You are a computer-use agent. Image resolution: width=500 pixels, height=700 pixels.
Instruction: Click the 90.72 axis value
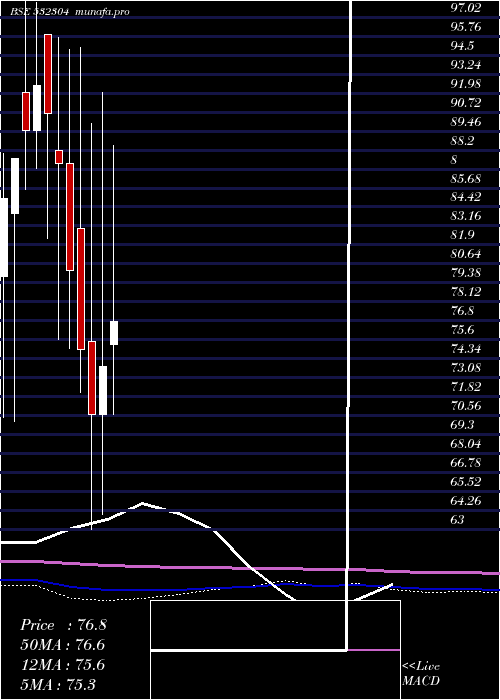(466, 103)
